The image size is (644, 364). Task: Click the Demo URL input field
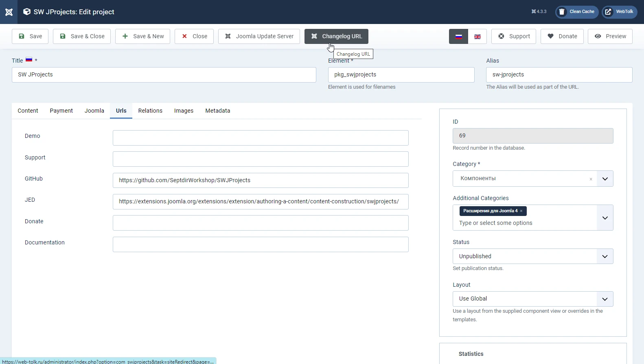coord(261,138)
